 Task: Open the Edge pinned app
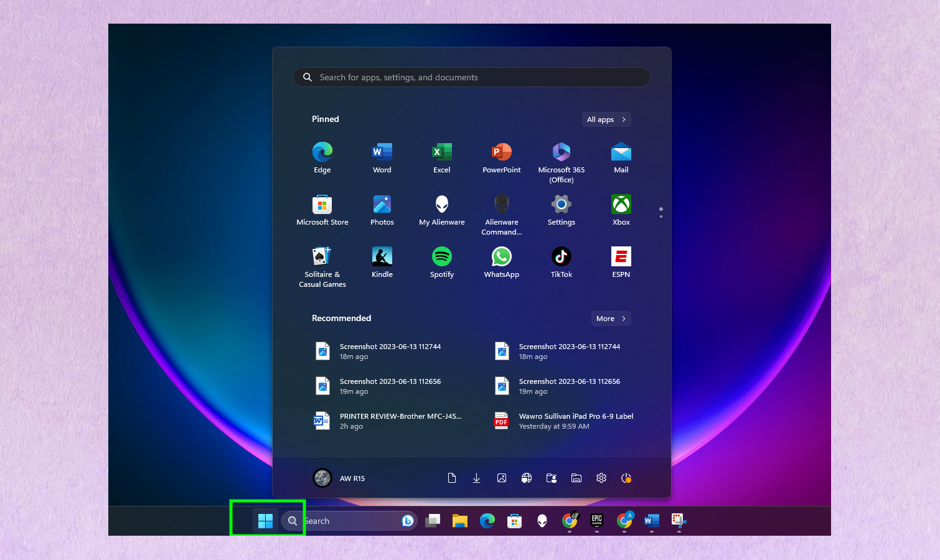[x=322, y=158]
